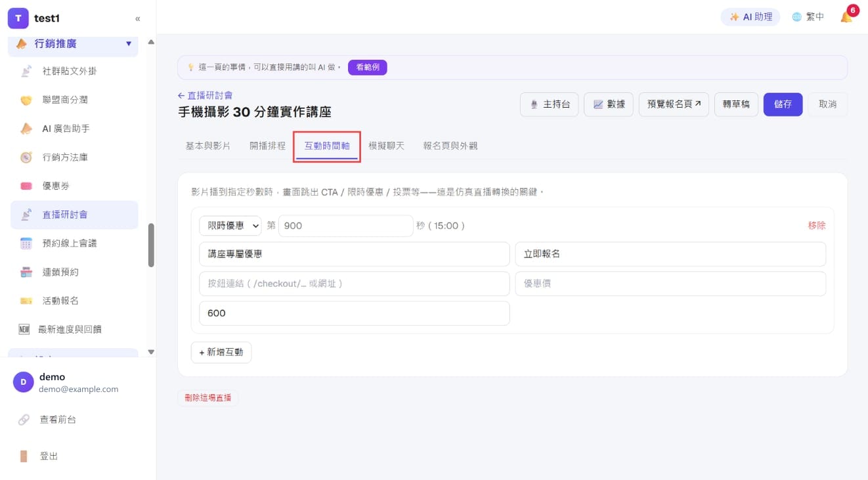Open the 主持台 host console
Screen dimensions: 868x480
[x=550, y=104]
